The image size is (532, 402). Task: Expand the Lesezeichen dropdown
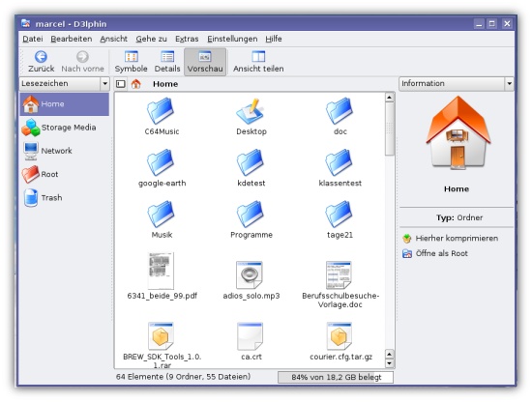pos(104,83)
